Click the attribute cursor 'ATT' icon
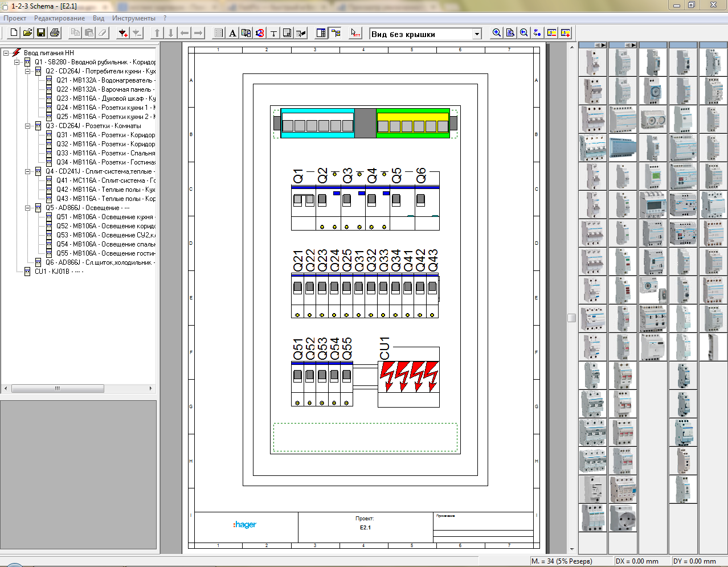 (x=355, y=33)
